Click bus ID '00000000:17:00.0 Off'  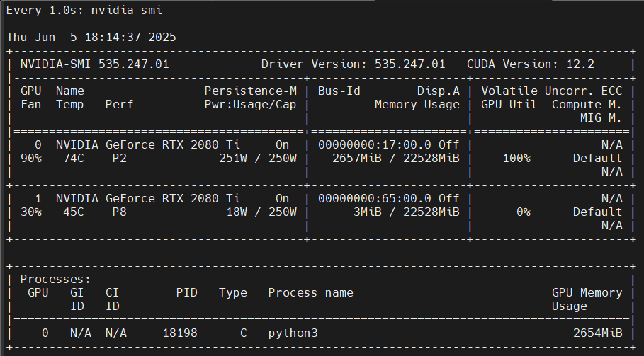(x=388, y=145)
